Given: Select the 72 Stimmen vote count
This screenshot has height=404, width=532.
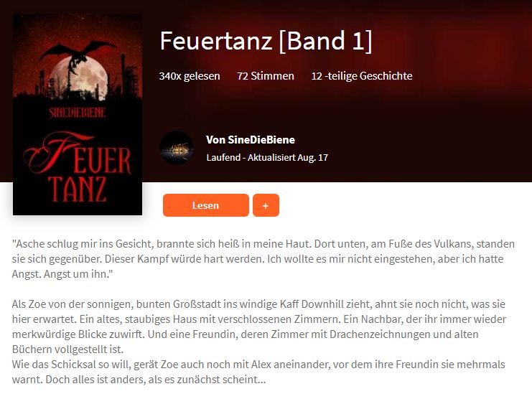Looking at the screenshot, I should pos(266,75).
